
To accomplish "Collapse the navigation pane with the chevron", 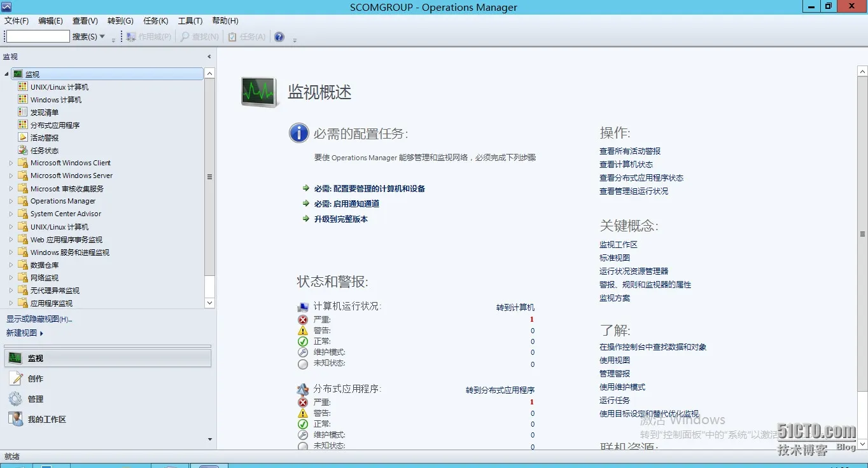I will pos(209,57).
